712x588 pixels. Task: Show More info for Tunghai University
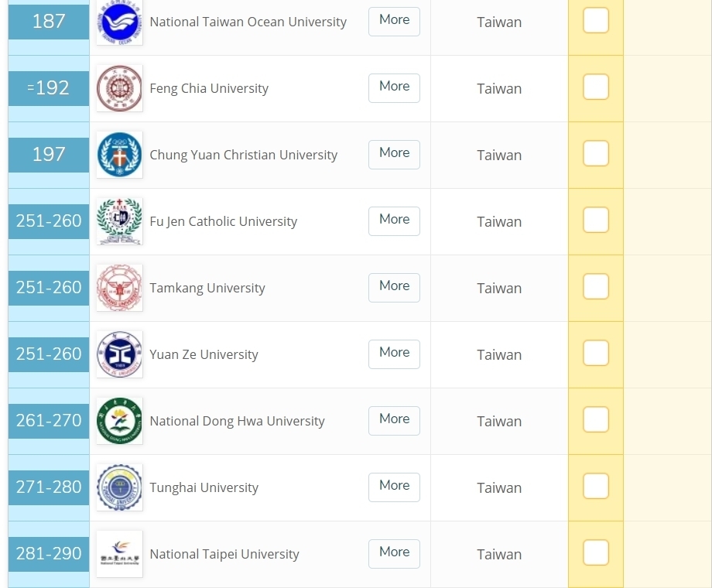394,487
